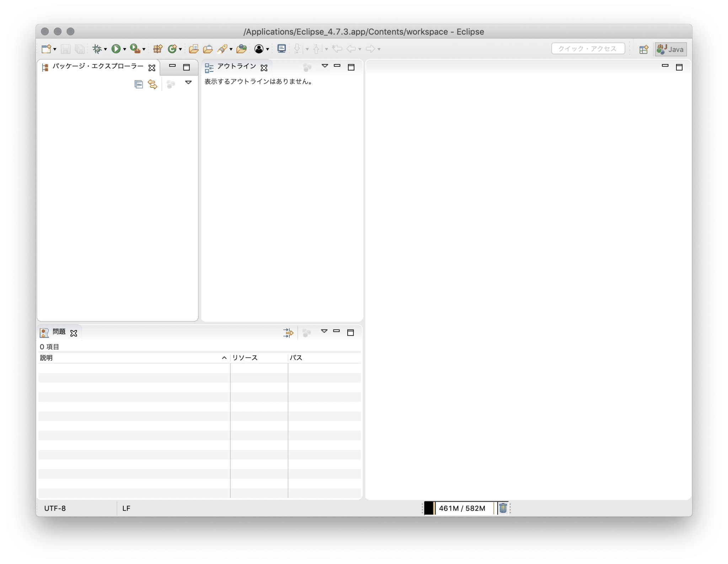This screenshot has width=728, height=564.
Task: Open the Package Explorer view menu triangle
Action: point(188,83)
